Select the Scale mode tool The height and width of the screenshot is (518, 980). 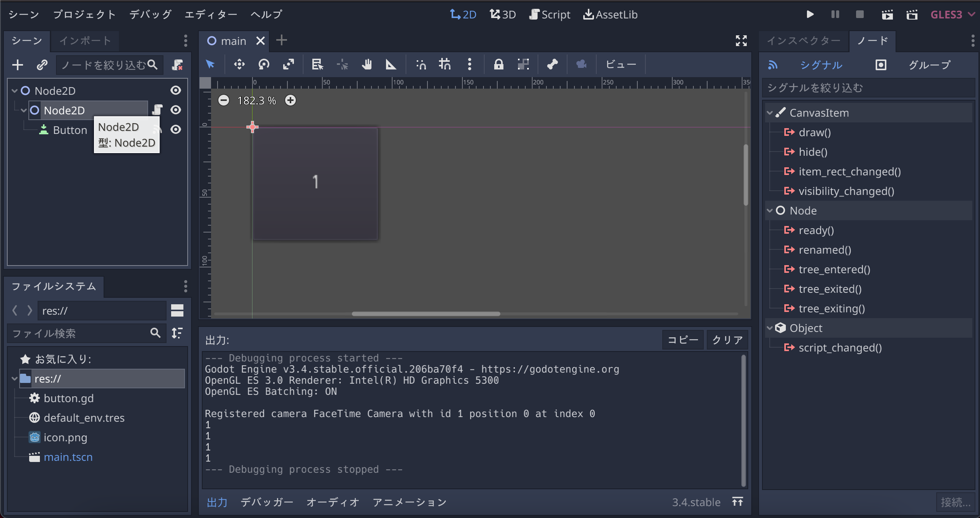pyautogui.click(x=289, y=64)
